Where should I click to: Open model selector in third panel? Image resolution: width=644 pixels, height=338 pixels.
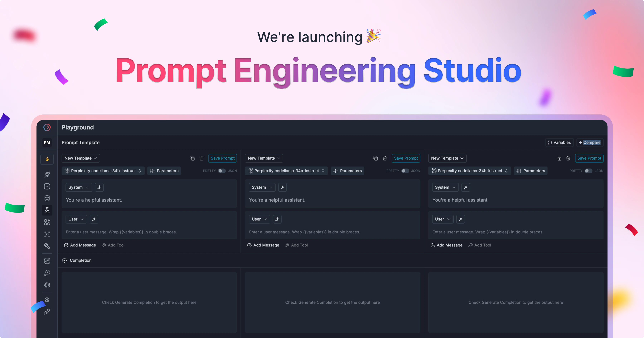click(470, 171)
